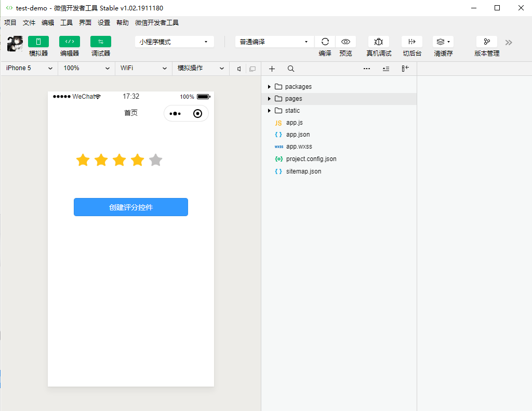Click the more options ellipsis icon
The image size is (532, 411).
(366, 69)
